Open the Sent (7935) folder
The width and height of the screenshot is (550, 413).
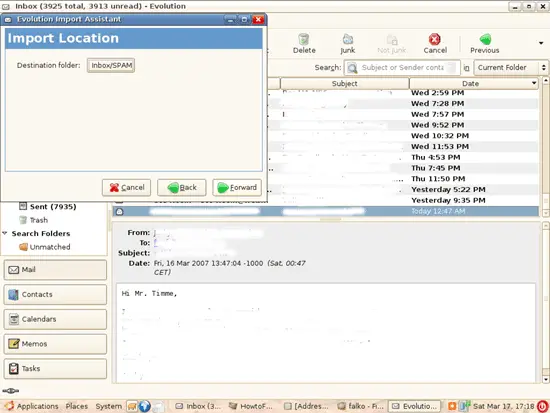tap(53, 207)
